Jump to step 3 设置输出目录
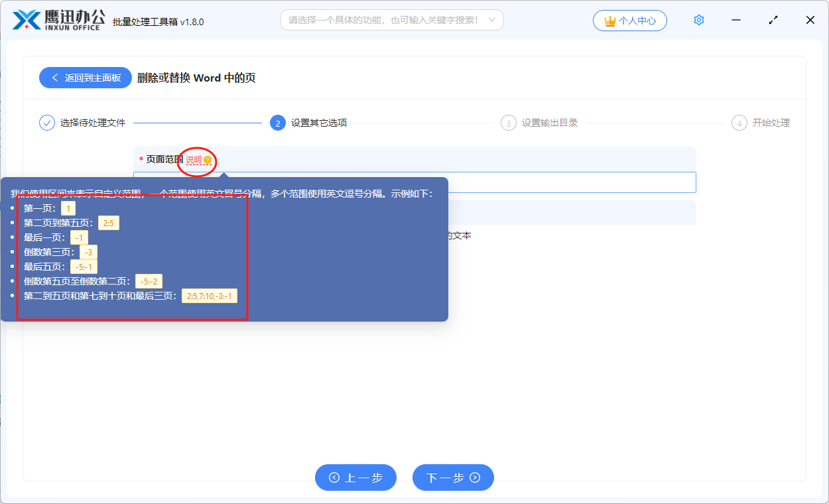This screenshot has width=829, height=504. click(x=509, y=123)
